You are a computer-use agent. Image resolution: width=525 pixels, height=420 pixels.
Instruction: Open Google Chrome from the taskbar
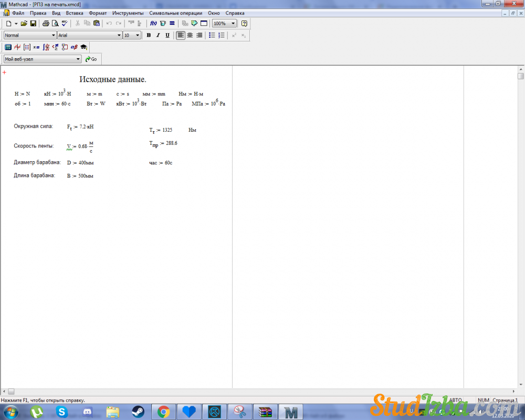[163, 412]
